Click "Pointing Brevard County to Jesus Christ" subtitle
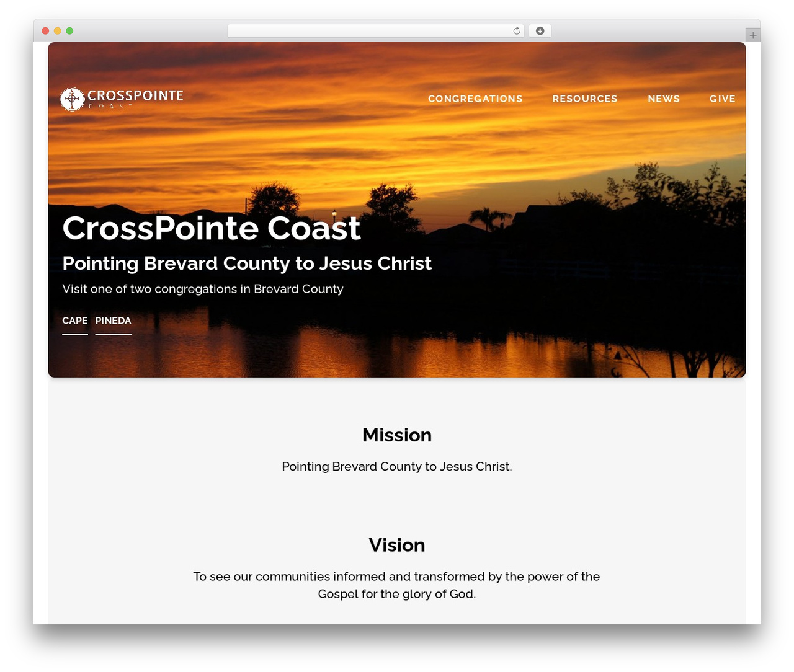Screen dimensions: 794x672 [247, 263]
